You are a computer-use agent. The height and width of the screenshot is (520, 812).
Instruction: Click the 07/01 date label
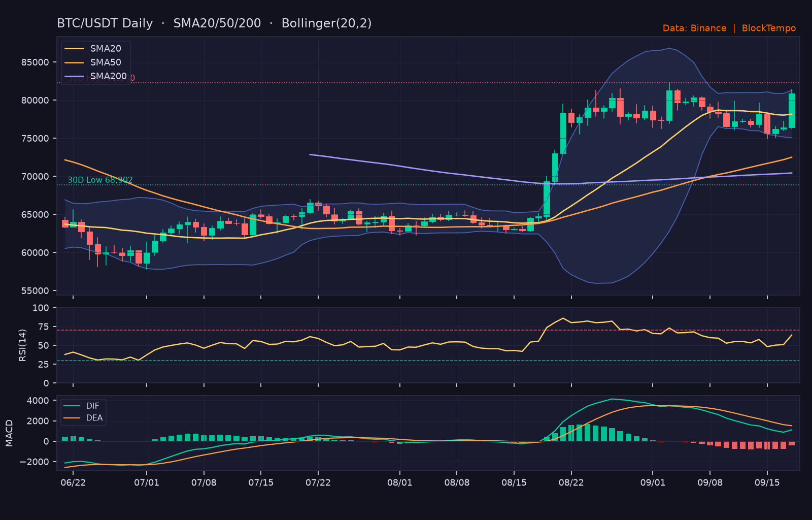[x=147, y=482]
